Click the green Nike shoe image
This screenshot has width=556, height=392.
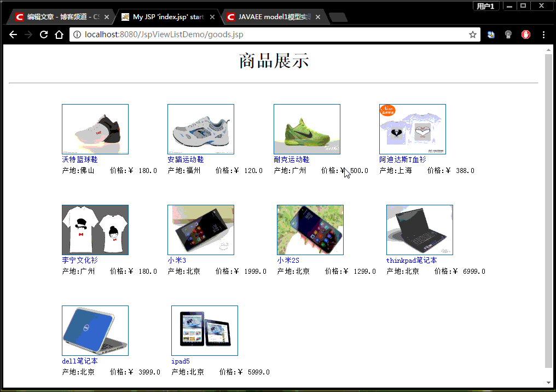tap(306, 129)
